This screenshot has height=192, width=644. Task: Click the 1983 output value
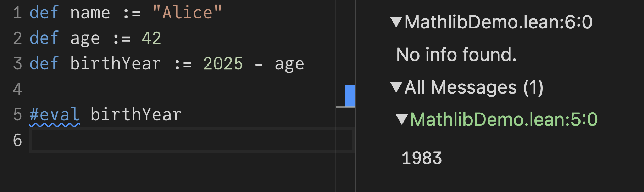[422, 158]
